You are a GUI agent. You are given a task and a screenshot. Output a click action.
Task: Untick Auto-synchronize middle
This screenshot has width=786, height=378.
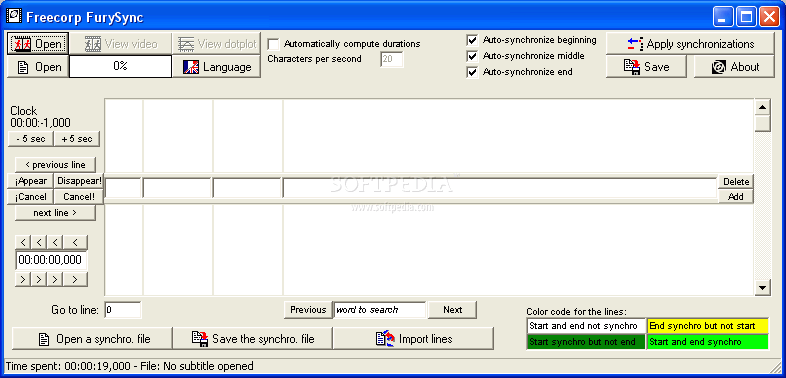click(x=472, y=56)
